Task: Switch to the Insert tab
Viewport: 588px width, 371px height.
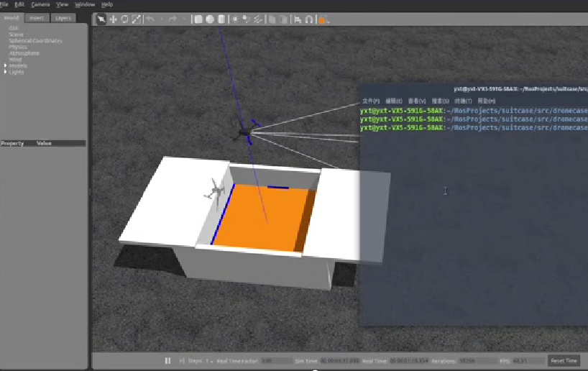Action: coord(37,17)
